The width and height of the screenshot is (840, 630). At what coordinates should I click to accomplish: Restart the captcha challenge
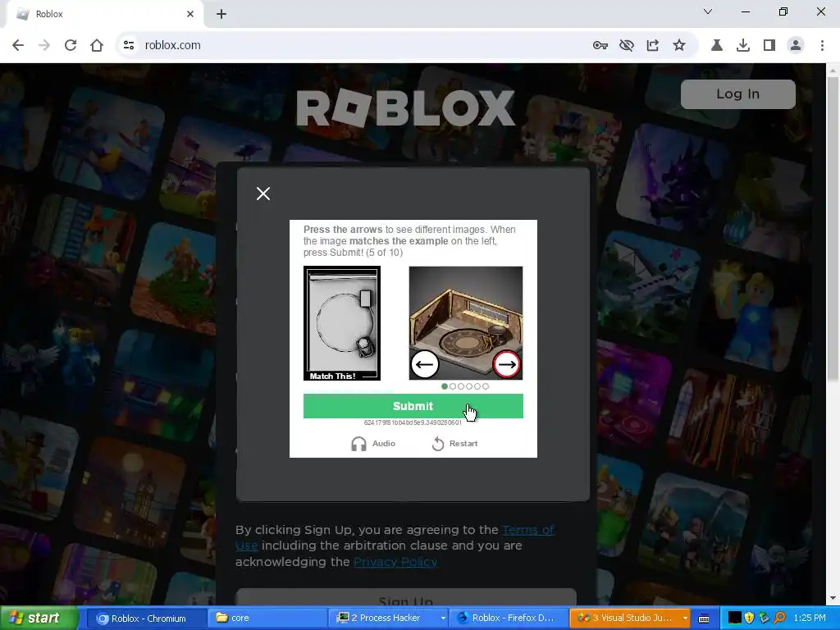click(x=454, y=444)
